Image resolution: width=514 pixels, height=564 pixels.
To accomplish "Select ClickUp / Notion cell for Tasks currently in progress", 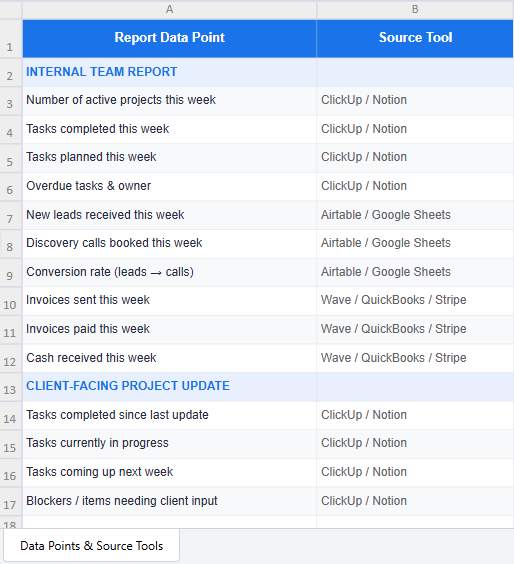I will [x=415, y=444].
